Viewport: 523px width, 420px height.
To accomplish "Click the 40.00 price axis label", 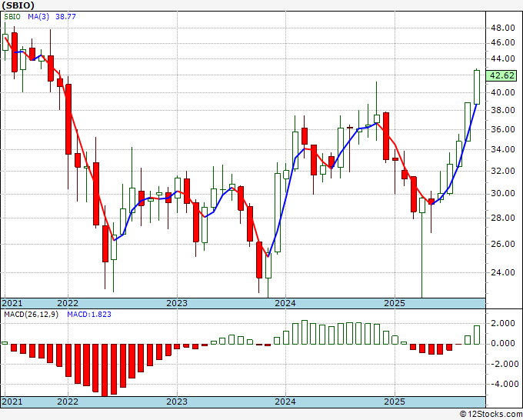I will click(503, 92).
